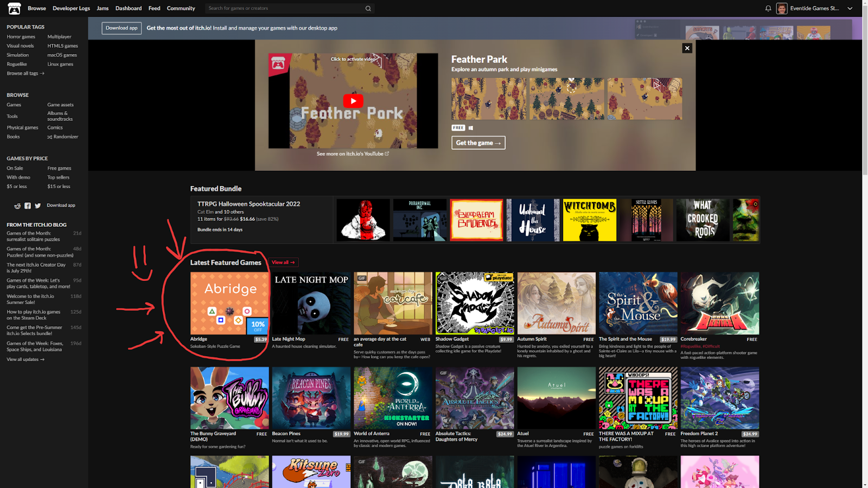The width and height of the screenshot is (868, 488).
Task: Click the Windows platform icon by FREE
Action: (x=471, y=128)
